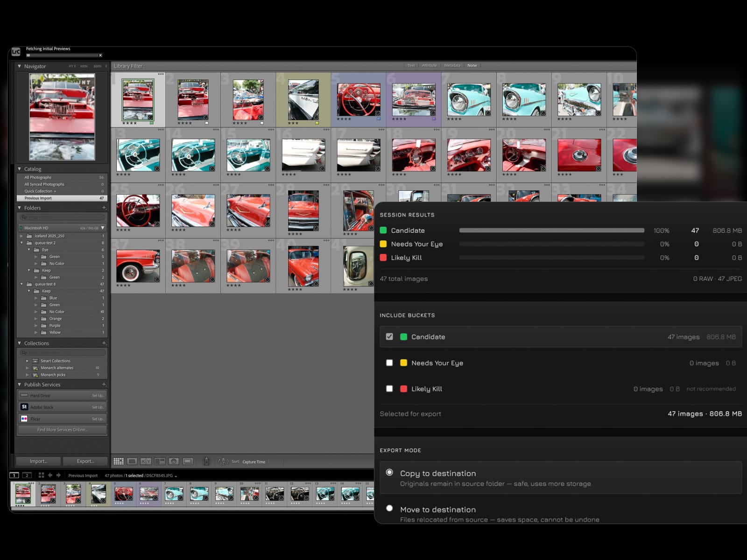The height and width of the screenshot is (560, 747).
Task: Select All Photographs in the Catalog
Action: (62, 177)
